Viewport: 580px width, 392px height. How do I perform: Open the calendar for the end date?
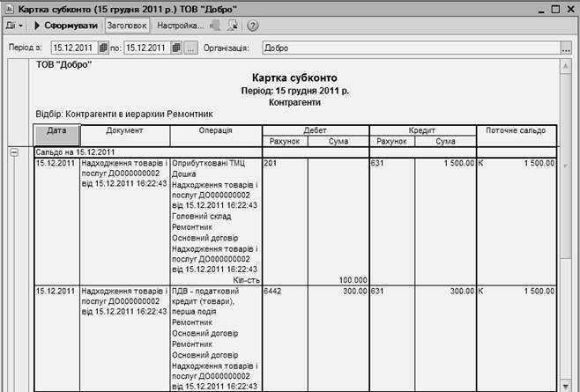tap(177, 48)
